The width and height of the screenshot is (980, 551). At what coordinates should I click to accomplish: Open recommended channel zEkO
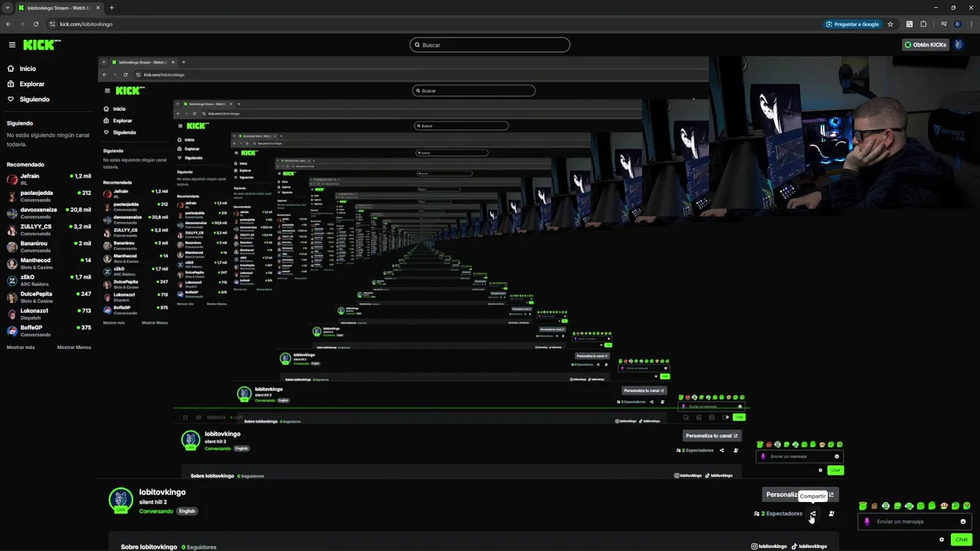pyautogui.click(x=49, y=280)
